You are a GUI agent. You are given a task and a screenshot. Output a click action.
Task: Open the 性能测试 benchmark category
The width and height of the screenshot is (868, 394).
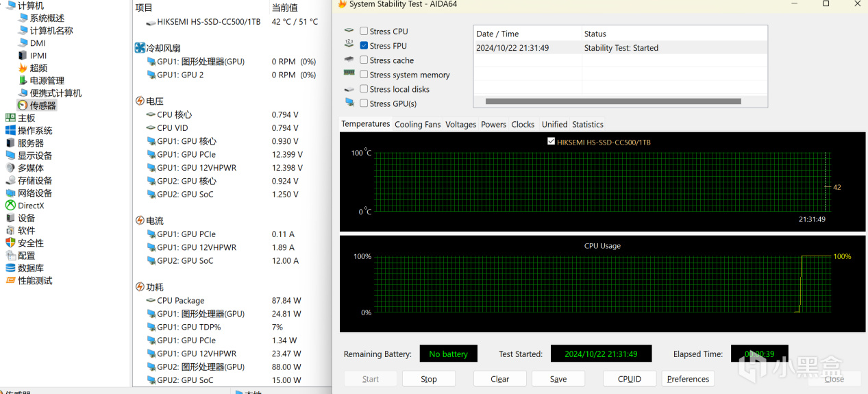pyautogui.click(x=35, y=280)
